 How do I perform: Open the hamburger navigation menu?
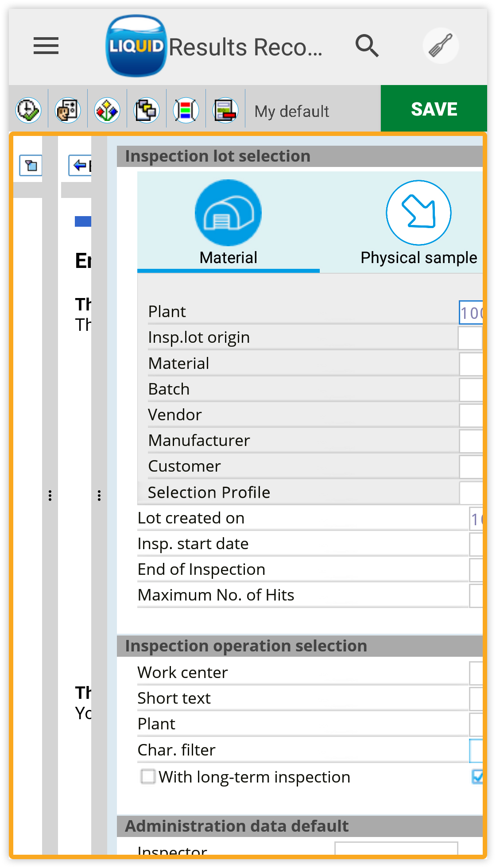tap(46, 46)
